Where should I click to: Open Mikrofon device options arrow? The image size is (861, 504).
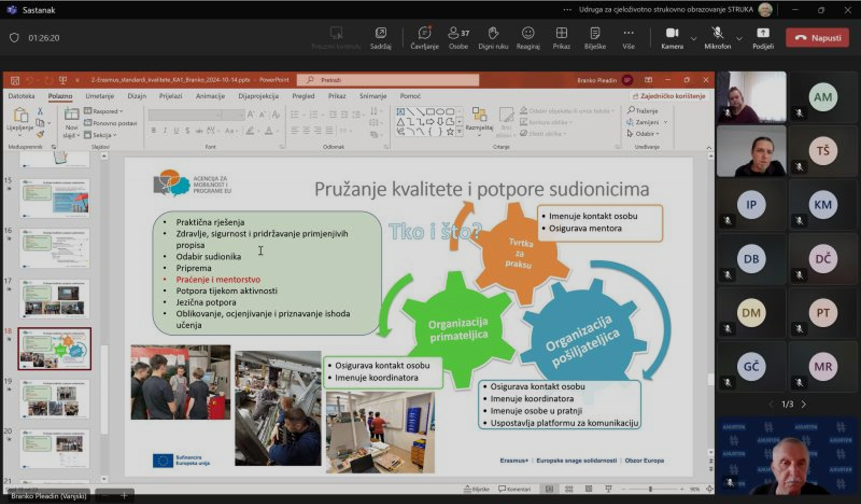tap(739, 38)
